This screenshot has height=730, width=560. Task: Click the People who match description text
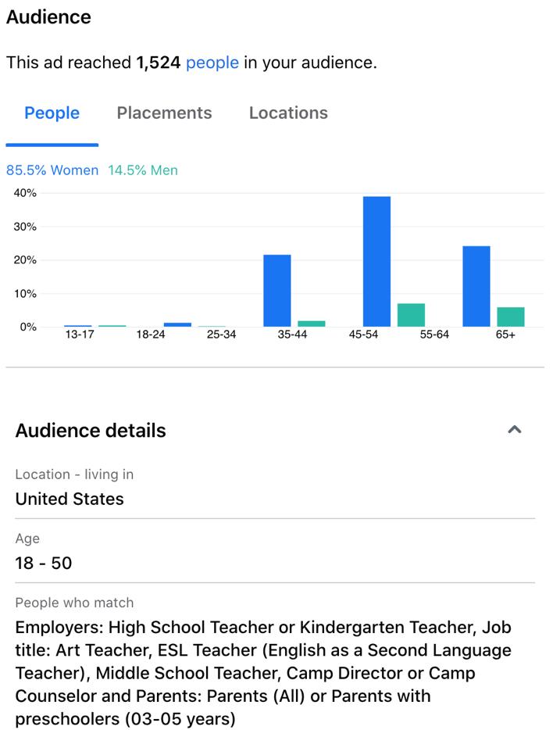point(263,673)
